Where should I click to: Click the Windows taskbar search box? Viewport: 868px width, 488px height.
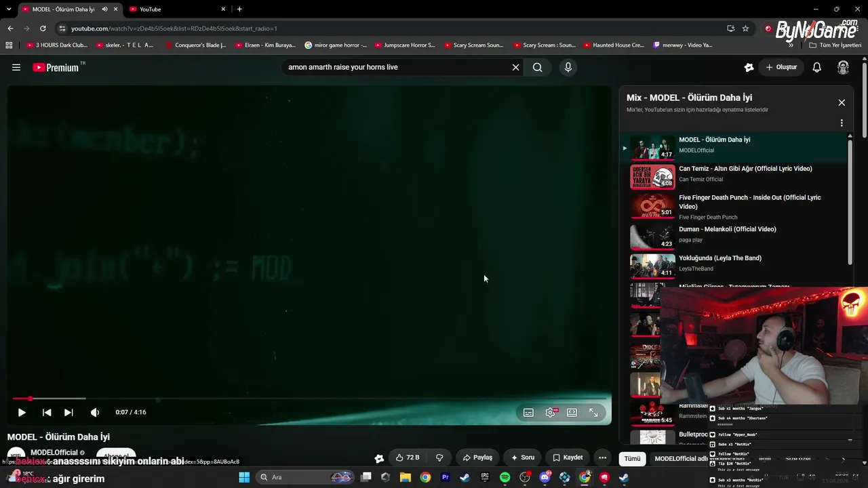coord(305,477)
